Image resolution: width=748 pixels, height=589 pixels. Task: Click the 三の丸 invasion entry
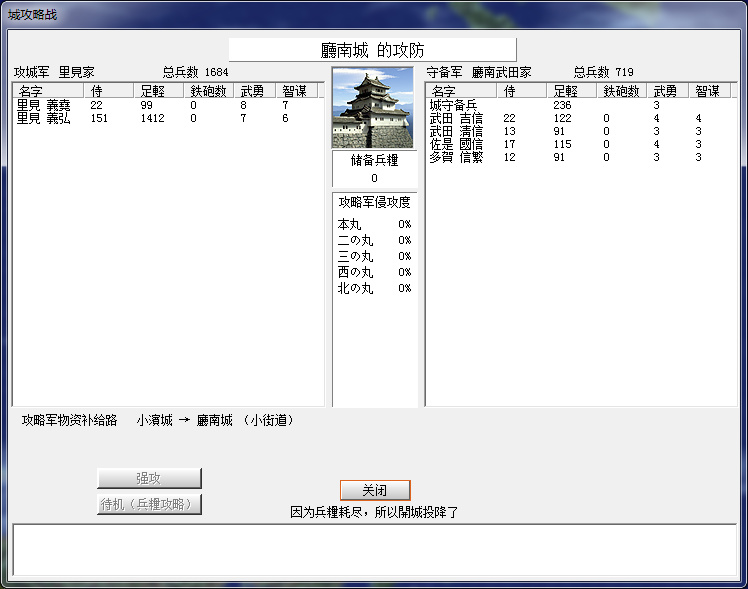(x=374, y=256)
